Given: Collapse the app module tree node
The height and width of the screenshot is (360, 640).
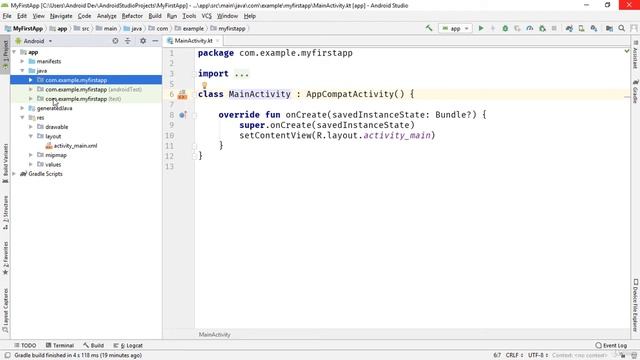Looking at the screenshot, I should 15,52.
